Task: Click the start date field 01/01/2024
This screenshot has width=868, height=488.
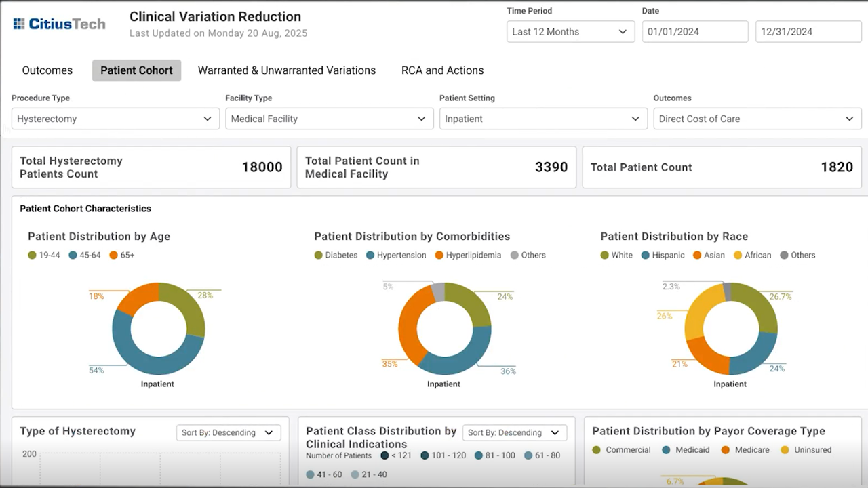Action: 695,32
